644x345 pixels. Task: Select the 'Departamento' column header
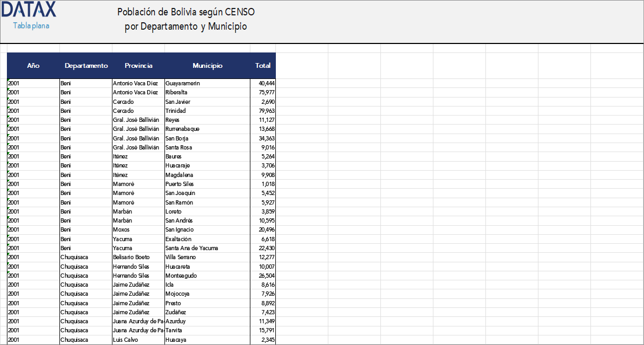85,66
